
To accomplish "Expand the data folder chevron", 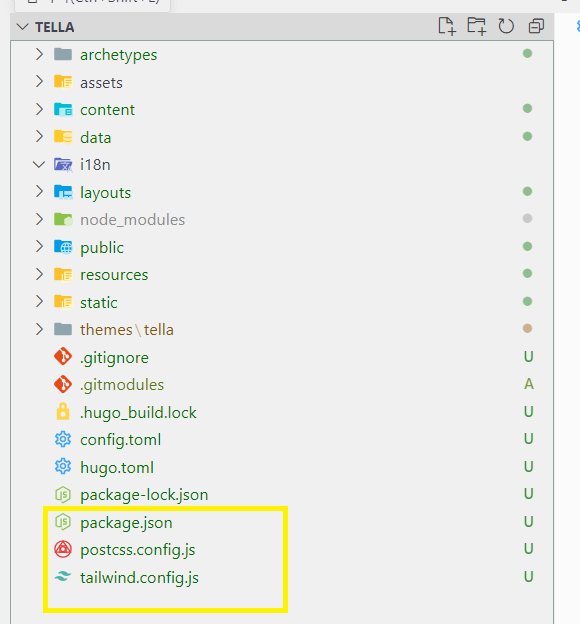I will [39, 136].
